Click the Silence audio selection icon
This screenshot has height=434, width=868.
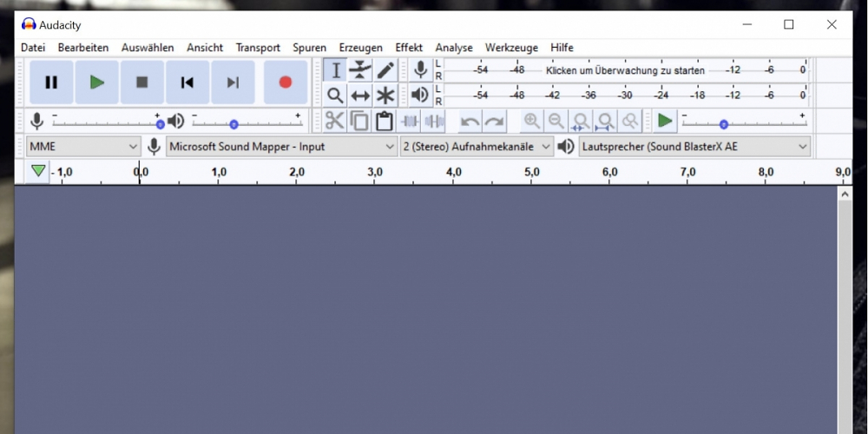(x=434, y=121)
